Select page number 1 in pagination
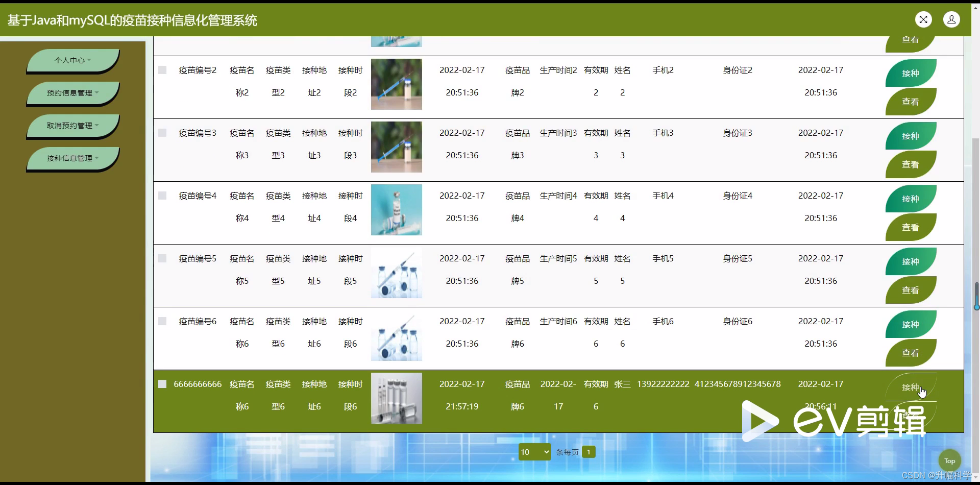Viewport: 980px width, 485px height. tap(589, 452)
